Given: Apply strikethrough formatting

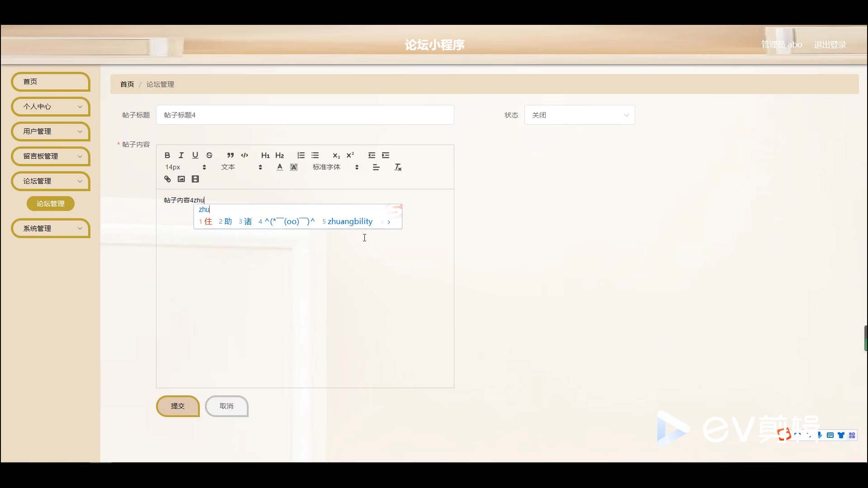Looking at the screenshot, I should tap(209, 155).
